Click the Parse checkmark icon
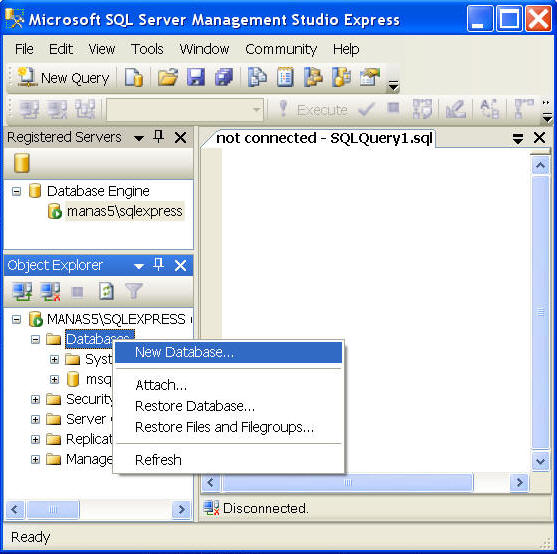Screen dimensions: 557x554 [366, 110]
